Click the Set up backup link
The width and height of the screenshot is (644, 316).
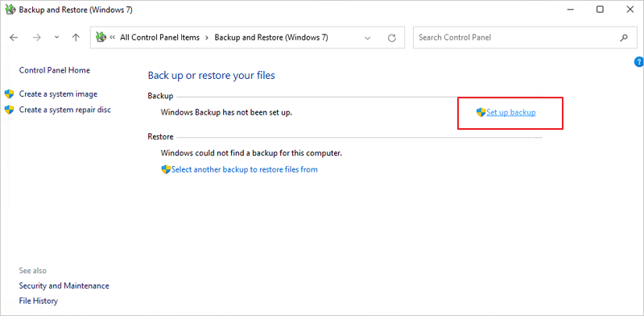[x=511, y=112]
